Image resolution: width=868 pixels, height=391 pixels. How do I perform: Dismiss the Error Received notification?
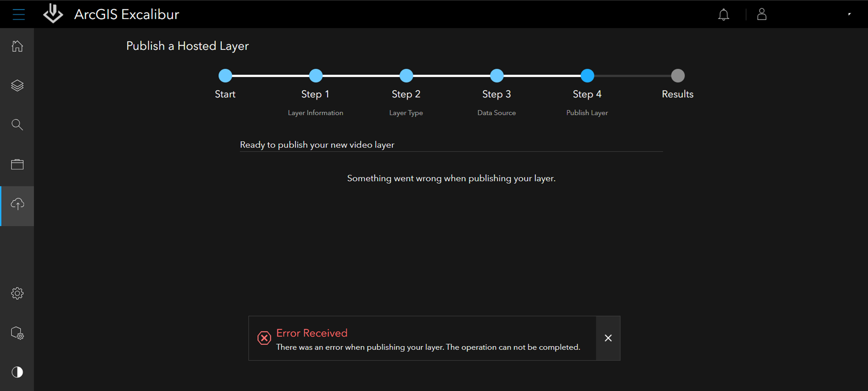point(608,338)
